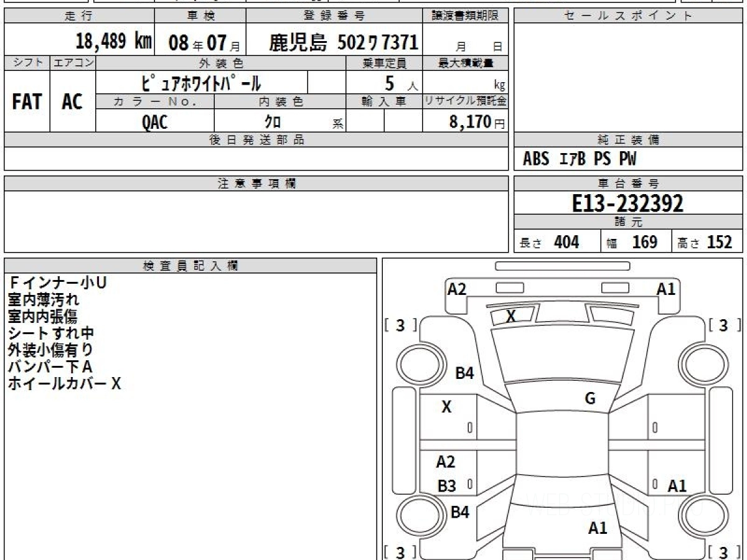Select inspector note 室内内張傷
Viewport: 747px width, 560px height.
pos(42,316)
